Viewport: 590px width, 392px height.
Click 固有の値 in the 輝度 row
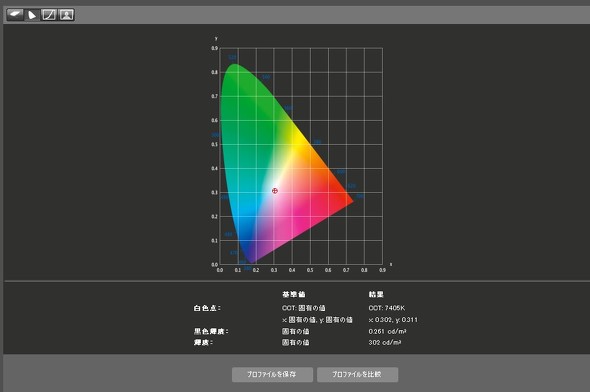tap(295, 343)
